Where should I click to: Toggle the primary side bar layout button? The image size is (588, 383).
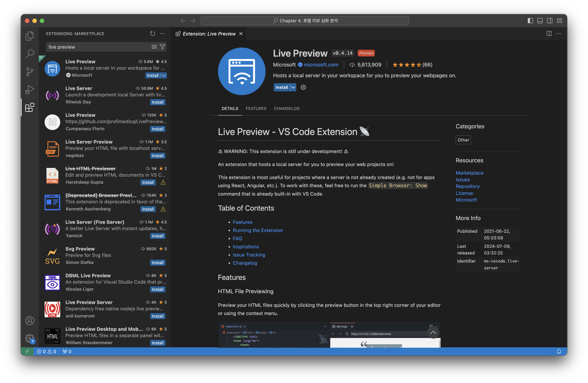(x=530, y=21)
